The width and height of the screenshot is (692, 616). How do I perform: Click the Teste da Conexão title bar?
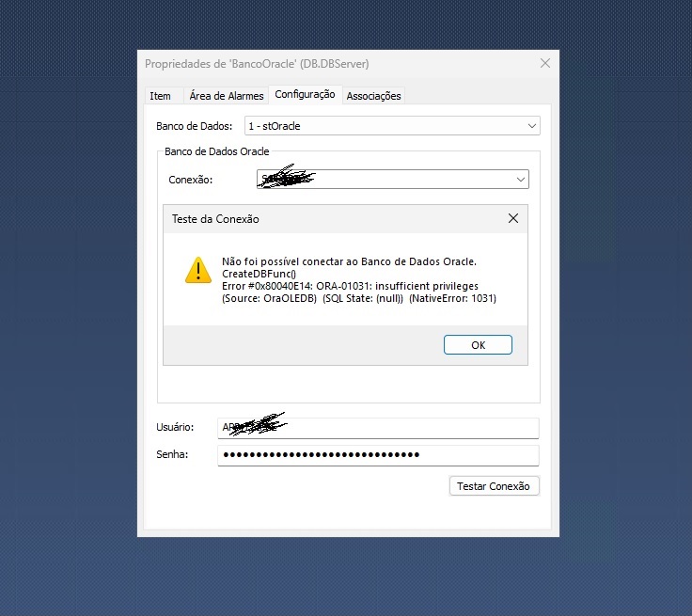coord(329,218)
